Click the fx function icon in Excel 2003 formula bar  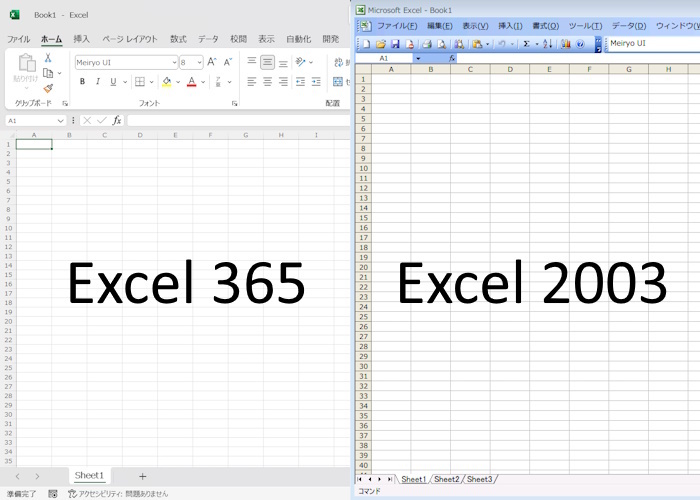452,58
